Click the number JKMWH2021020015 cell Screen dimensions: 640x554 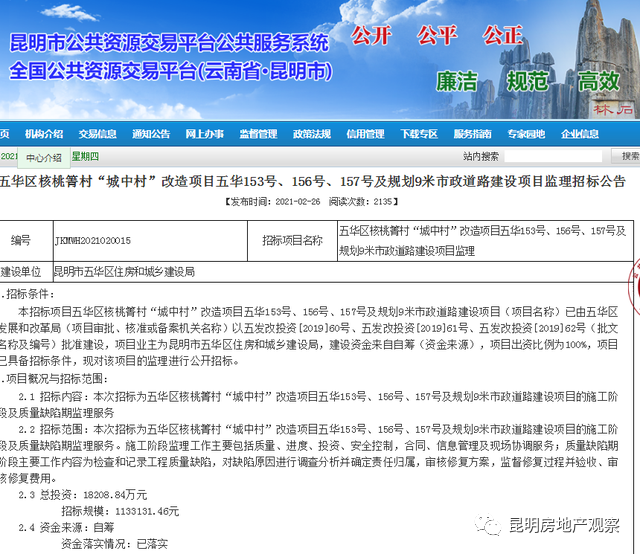(150, 241)
